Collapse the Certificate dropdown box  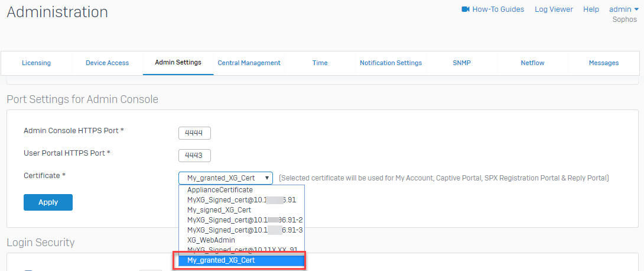click(x=225, y=178)
